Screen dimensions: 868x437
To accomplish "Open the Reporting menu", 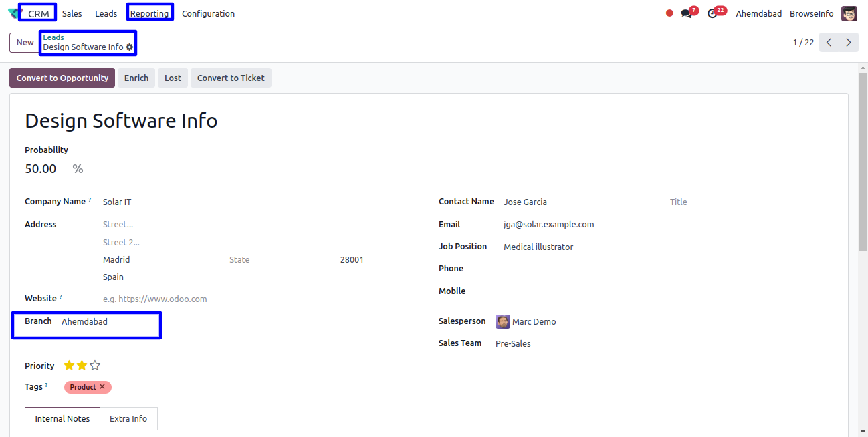I will point(150,13).
